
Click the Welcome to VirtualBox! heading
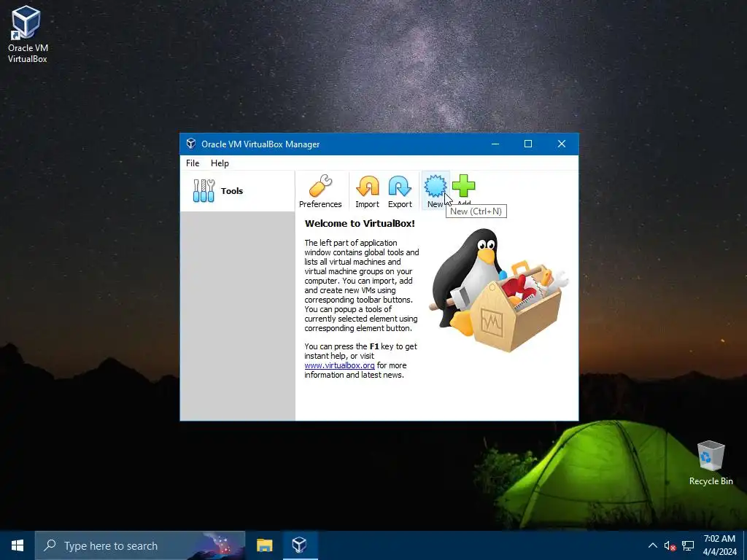[x=360, y=223]
